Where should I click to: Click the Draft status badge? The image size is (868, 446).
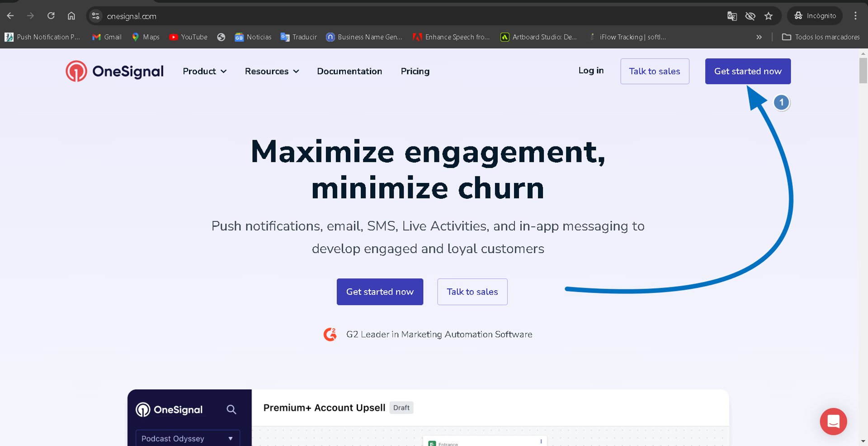[401, 408]
